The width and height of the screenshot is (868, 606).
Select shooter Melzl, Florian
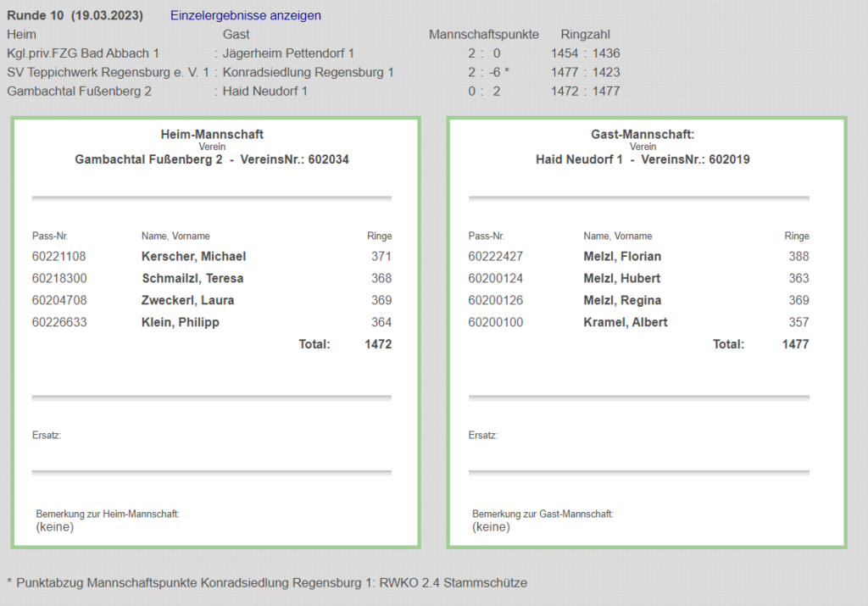tap(622, 256)
